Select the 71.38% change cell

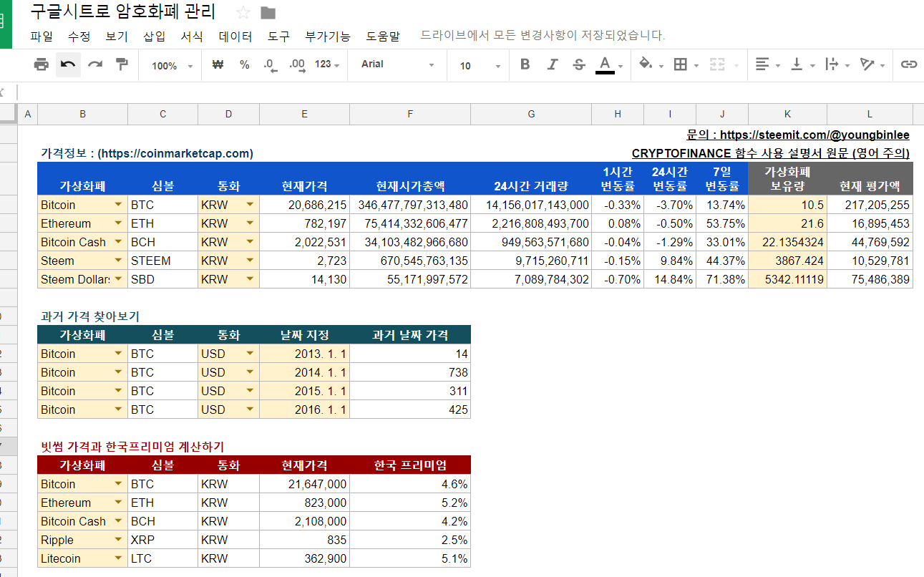click(x=722, y=279)
